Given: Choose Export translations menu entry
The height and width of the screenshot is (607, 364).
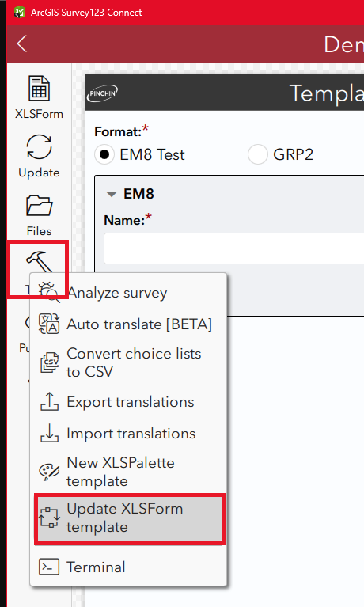Looking at the screenshot, I should 128,402.
